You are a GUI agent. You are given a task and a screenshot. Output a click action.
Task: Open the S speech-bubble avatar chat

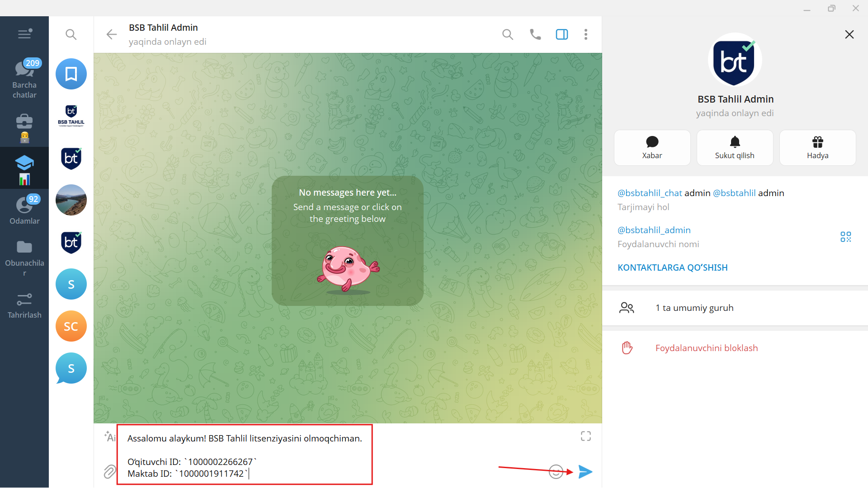71,368
